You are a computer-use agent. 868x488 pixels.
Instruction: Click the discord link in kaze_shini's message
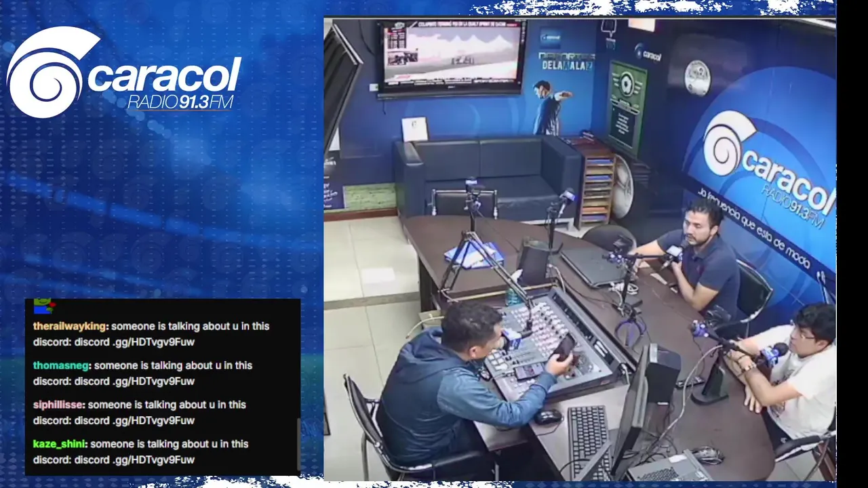(x=134, y=460)
